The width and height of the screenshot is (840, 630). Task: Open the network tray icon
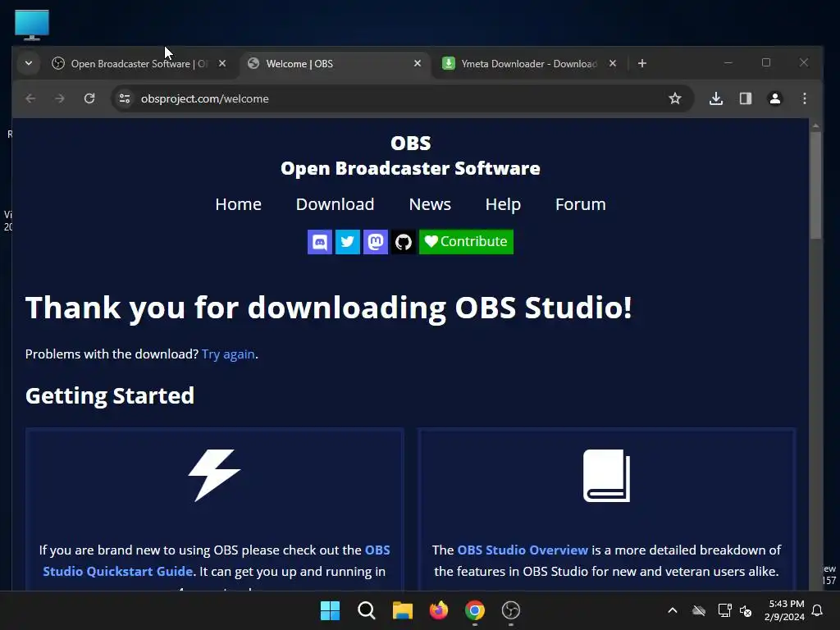[x=724, y=610]
